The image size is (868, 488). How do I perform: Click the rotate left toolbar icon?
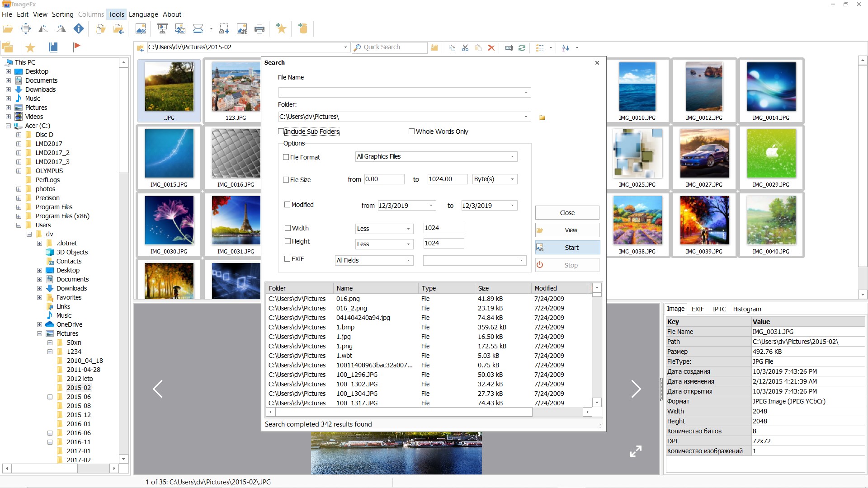(x=43, y=29)
